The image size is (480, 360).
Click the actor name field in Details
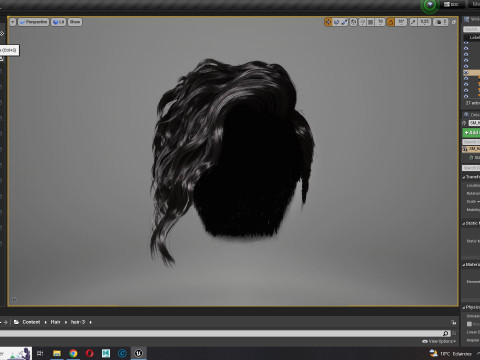click(x=474, y=123)
